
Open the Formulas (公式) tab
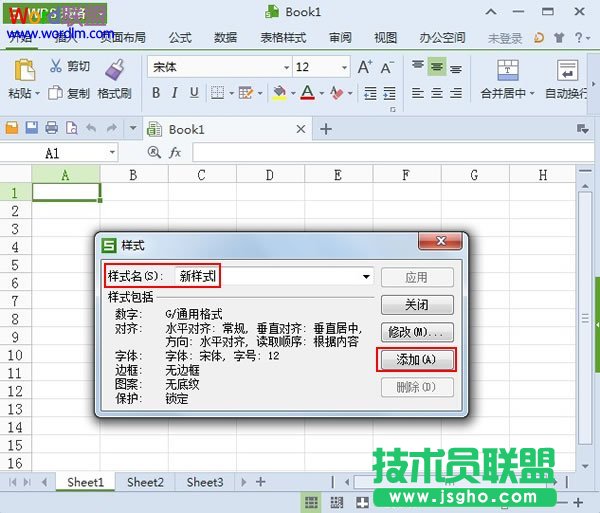pyautogui.click(x=180, y=38)
